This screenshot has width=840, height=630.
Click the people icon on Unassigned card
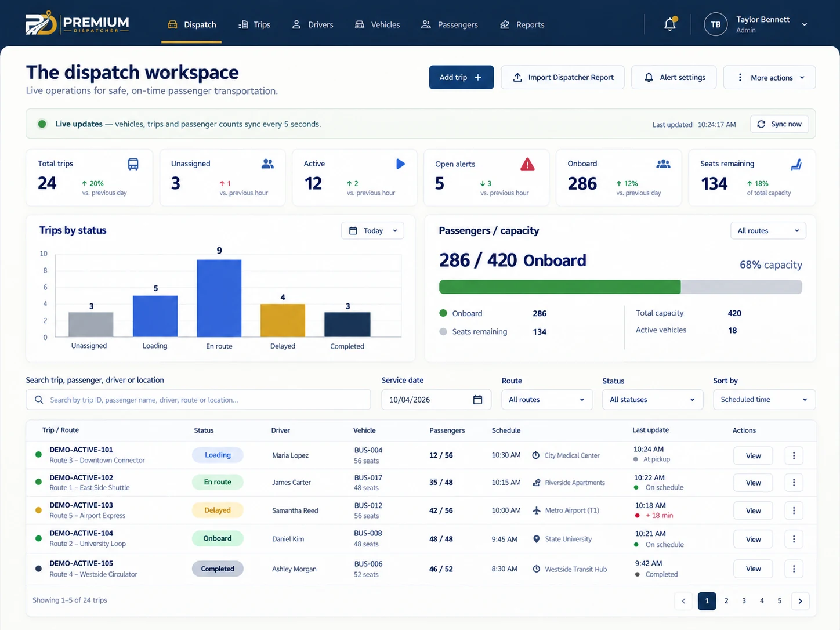pyautogui.click(x=267, y=164)
